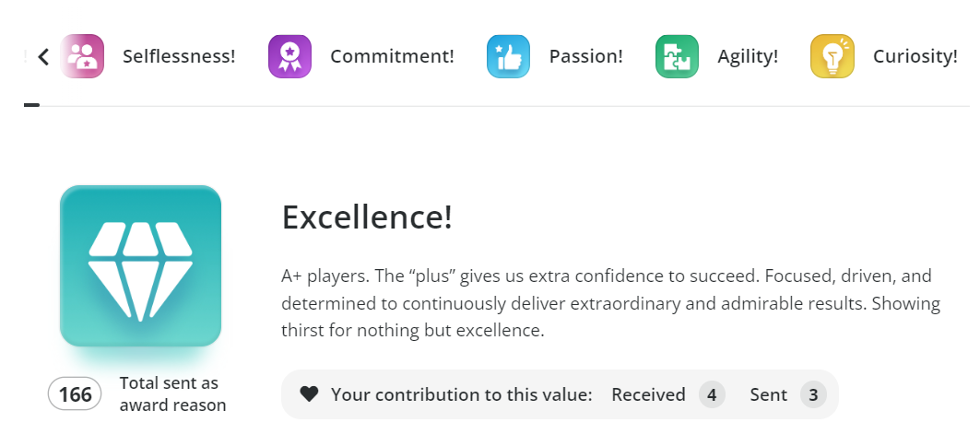Click the heart icon beside Your contribution
This screenshot has width=980, height=446.
(309, 394)
